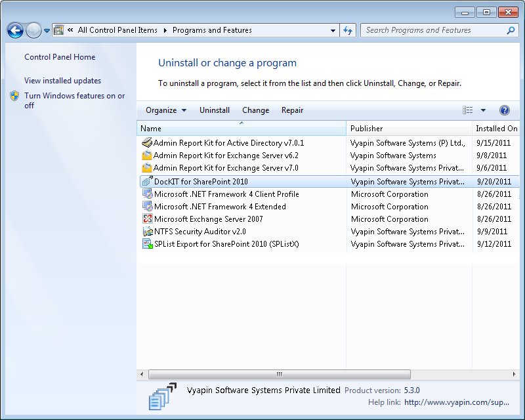The height and width of the screenshot is (420, 525).
Task: Click the horizontal scrollbar thumb
Action: pyautogui.click(x=280, y=374)
